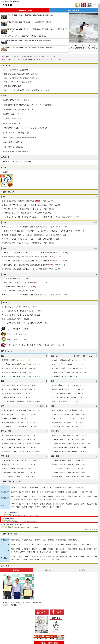Open the hamburger menu icon
Viewport: 100px width, 644px height.
click(x=95, y=5)
